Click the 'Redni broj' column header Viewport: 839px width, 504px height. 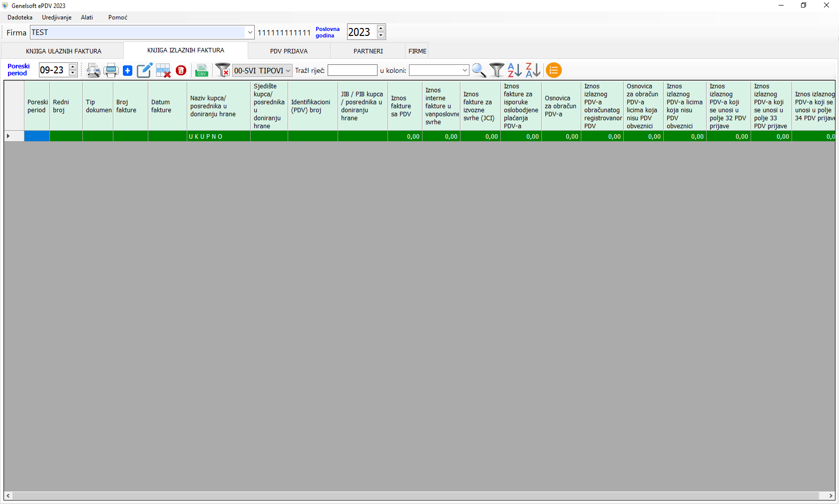(x=66, y=106)
